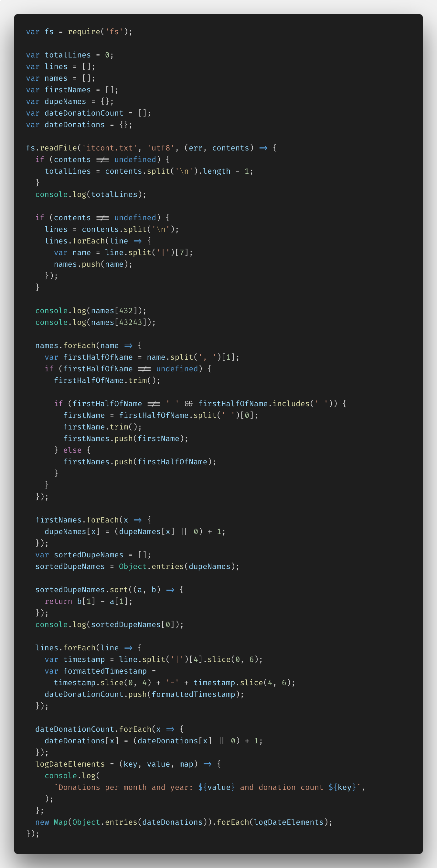Click firstNames.push(firstHalfOfName) line
Screen dimensions: 437x868
point(140,462)
